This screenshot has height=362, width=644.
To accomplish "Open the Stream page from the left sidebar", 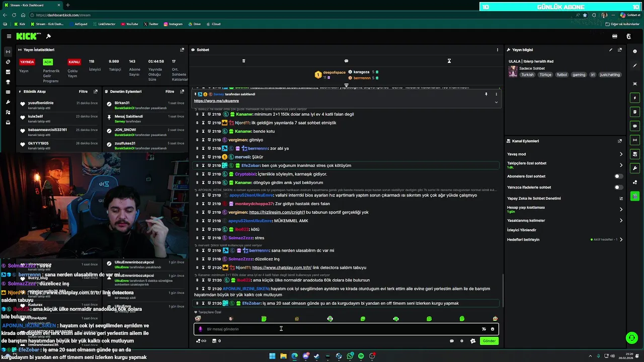I will tap(8, 52).
